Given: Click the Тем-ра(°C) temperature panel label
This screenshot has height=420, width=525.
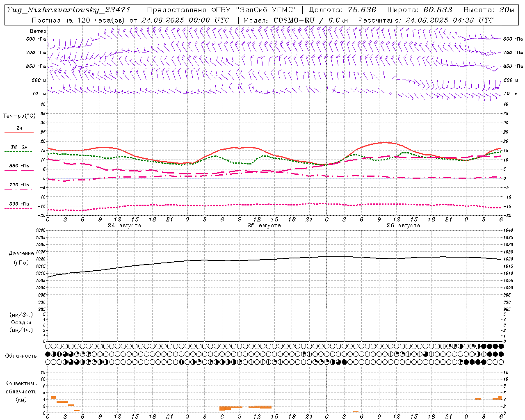Looking at the screenshot, I should click(19, 116).
